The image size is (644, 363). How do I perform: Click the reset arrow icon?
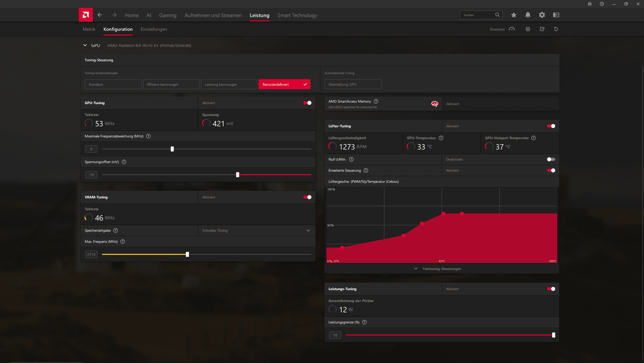[x=556, y=29]
